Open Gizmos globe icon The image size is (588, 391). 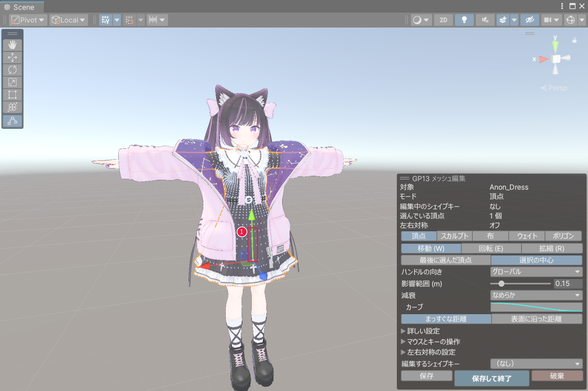tap(571, 20)
